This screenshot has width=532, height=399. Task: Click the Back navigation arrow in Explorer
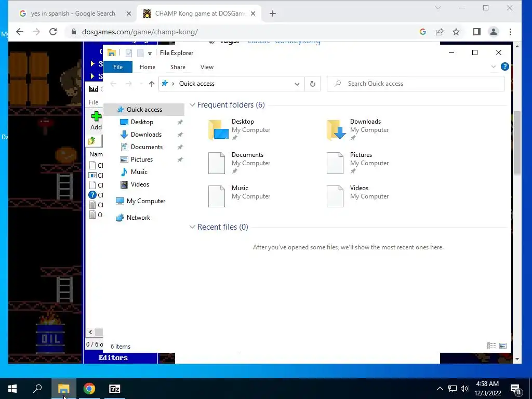[x=113, y=84]
